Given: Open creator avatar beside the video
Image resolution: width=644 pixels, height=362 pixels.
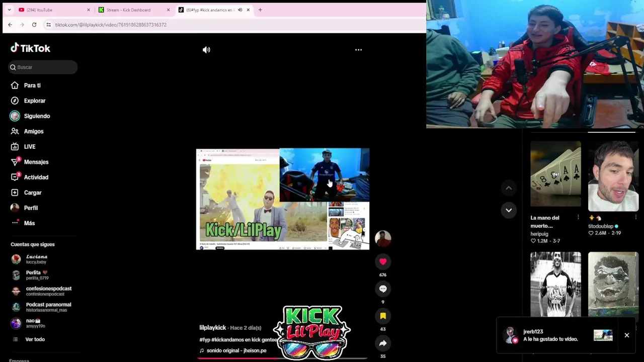Looking at the screenshot, I should coord(383,239).
